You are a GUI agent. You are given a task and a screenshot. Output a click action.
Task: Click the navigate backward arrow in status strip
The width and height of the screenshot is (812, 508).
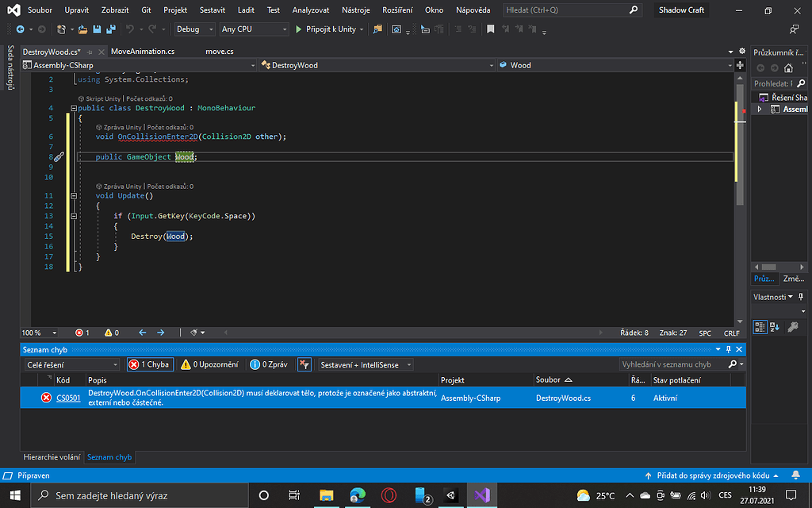(x=143, y=333)
